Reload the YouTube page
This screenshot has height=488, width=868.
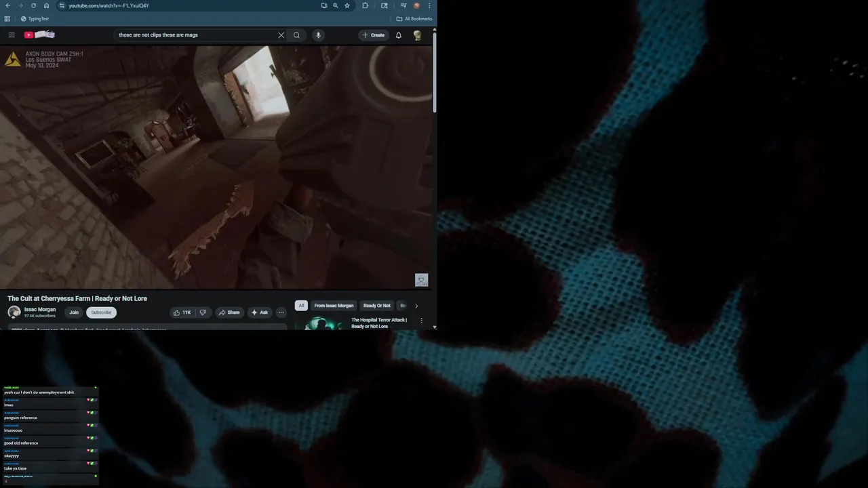[x=33, y=5]
